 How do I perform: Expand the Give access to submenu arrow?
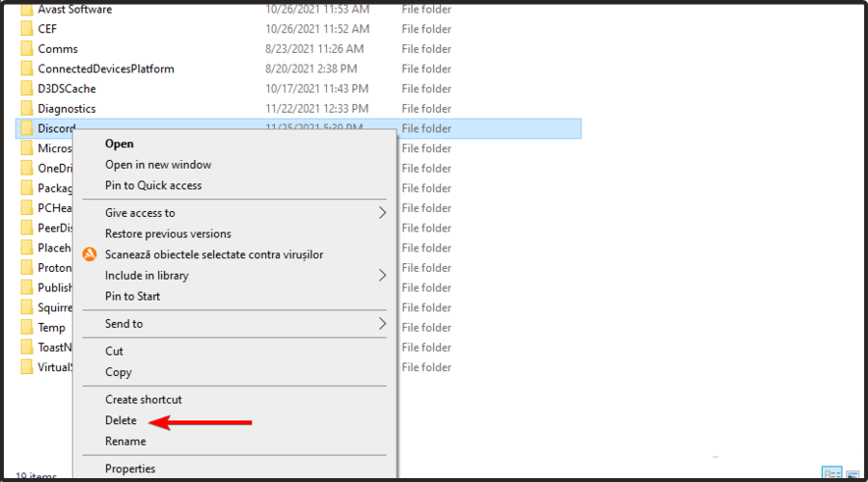(x=382, y=213)
